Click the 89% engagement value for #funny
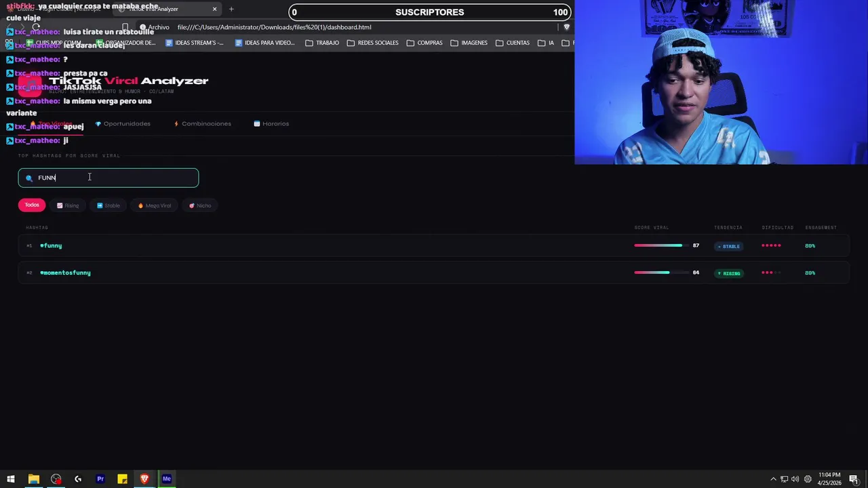Viewport: 868px width, 488px height. 810,246
